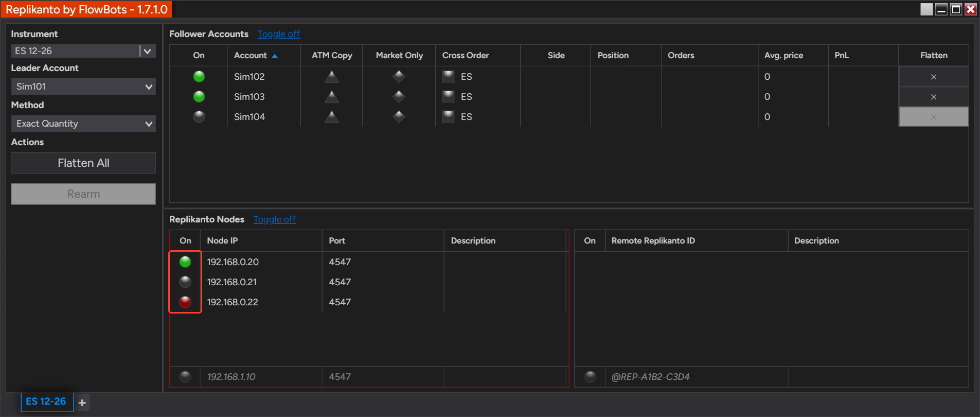Viewport: 980px width, 417px height.
Task: Toggle Market Only diamond for Sim103
Action: pos(399,97)
